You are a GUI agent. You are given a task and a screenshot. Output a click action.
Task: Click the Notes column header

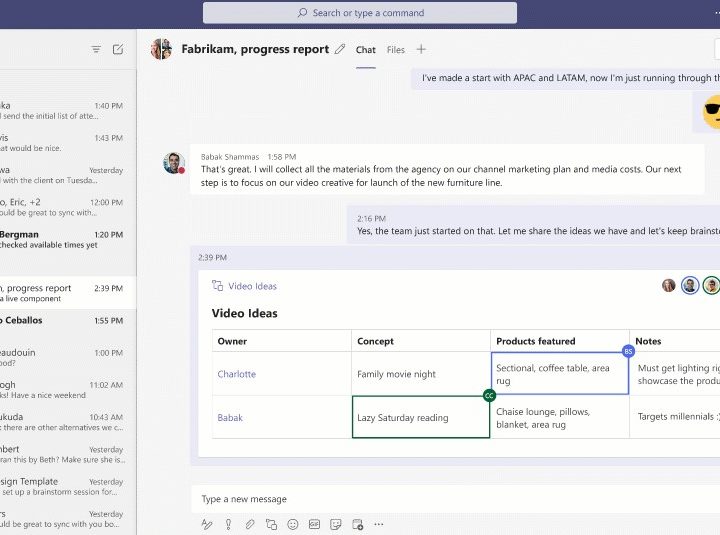coord(675,341)
